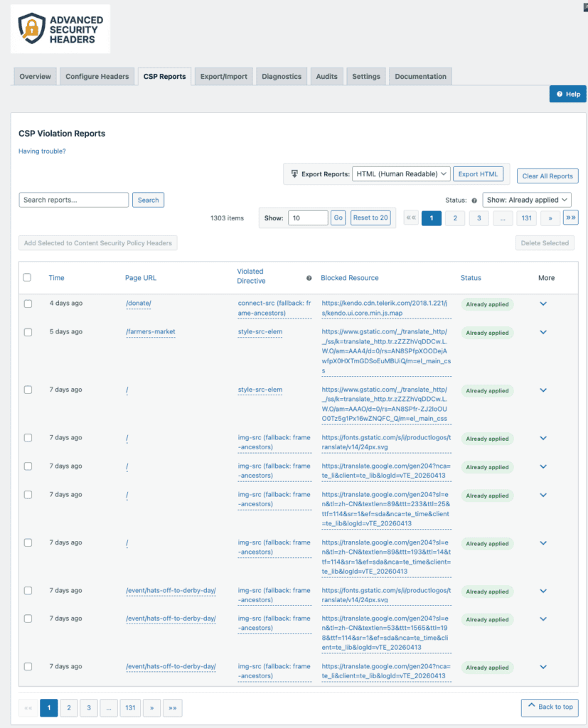Open the HTML (Human Readable) export format dropdown
This screenshot has height=728, width=588.
tap(401, 173)
